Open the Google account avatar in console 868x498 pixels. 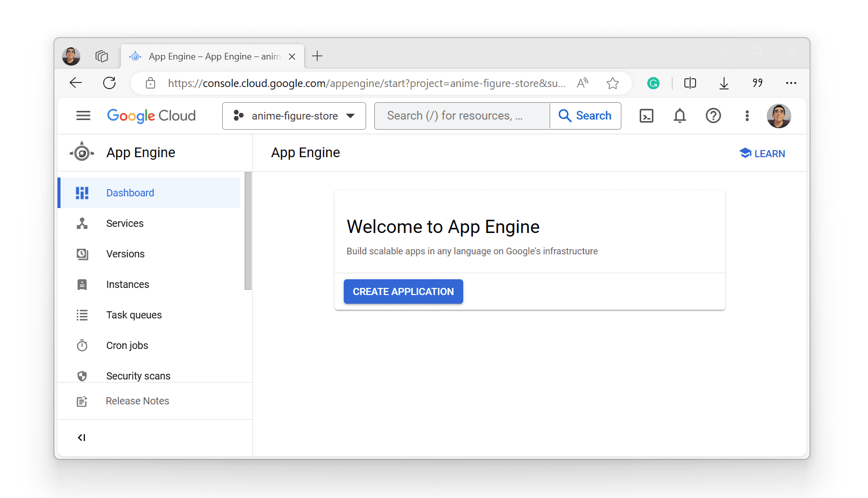click(779, 116)
